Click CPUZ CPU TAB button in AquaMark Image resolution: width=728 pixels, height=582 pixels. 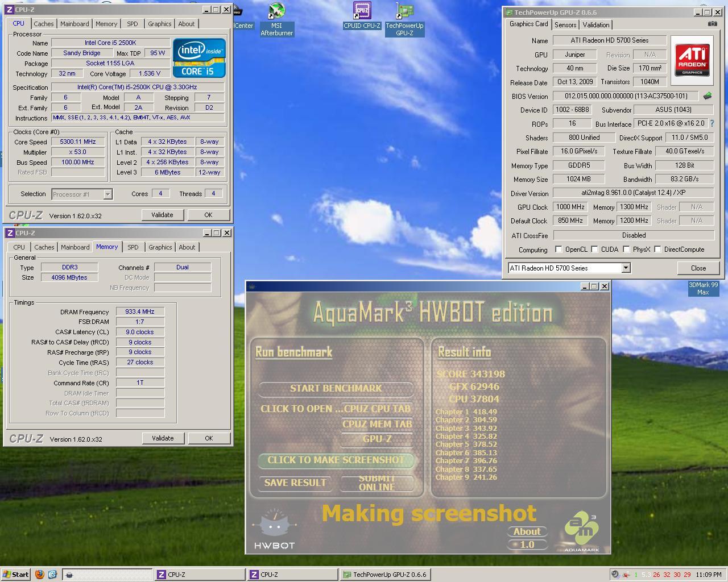coord(377,409)
